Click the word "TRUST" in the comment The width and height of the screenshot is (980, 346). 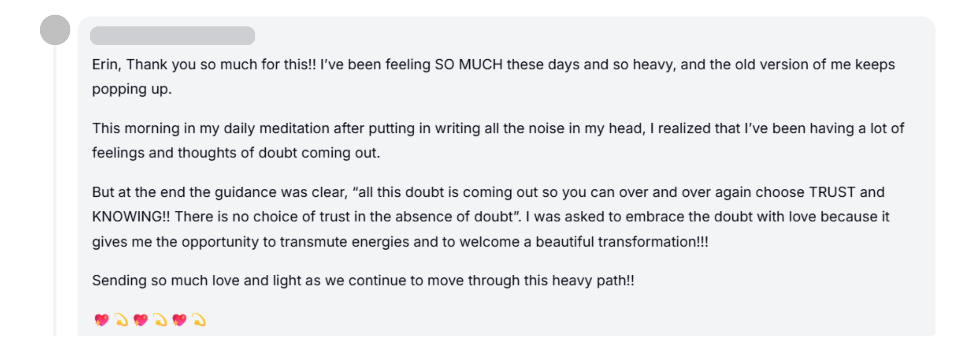832,192
